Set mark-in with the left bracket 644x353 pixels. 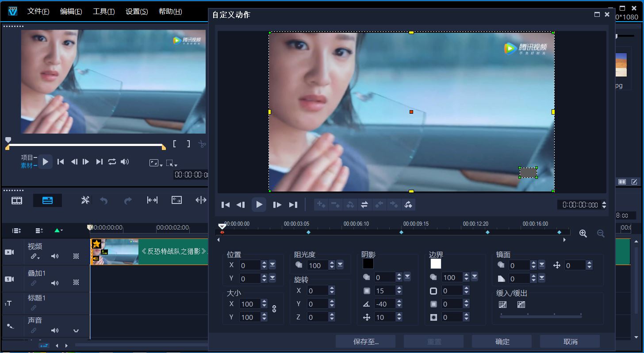click(x=175, y=144)
